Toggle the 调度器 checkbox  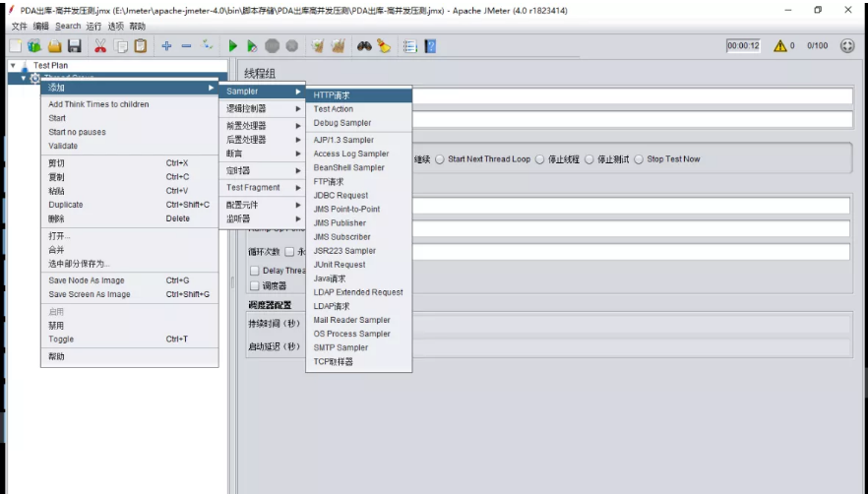coord(255,285)
